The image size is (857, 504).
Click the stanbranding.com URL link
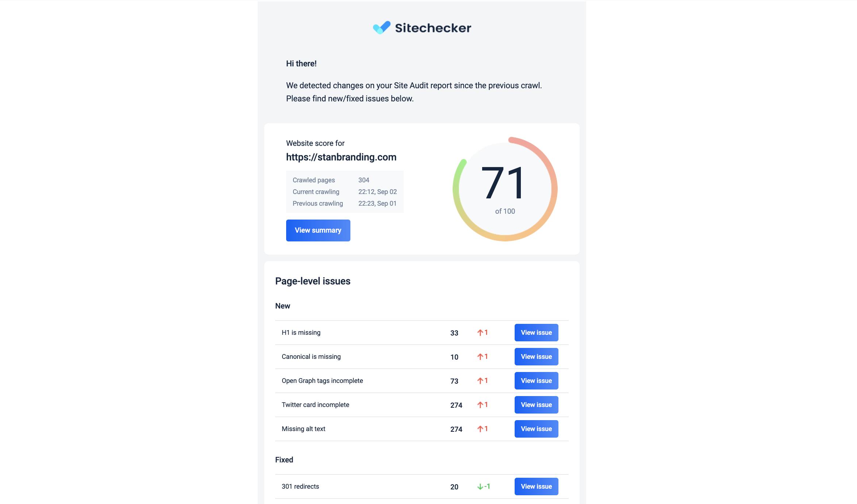(x=341, y=156)
